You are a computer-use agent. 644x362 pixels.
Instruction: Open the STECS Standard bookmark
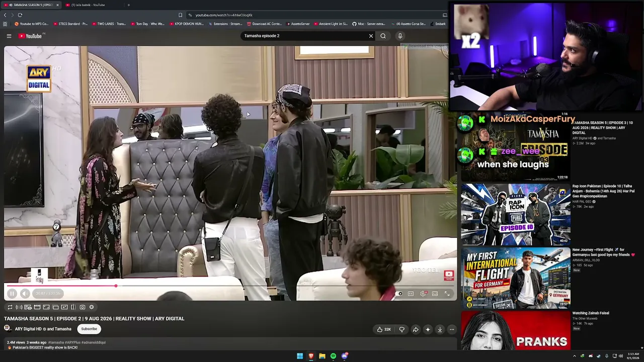click(x=70, y=24)
